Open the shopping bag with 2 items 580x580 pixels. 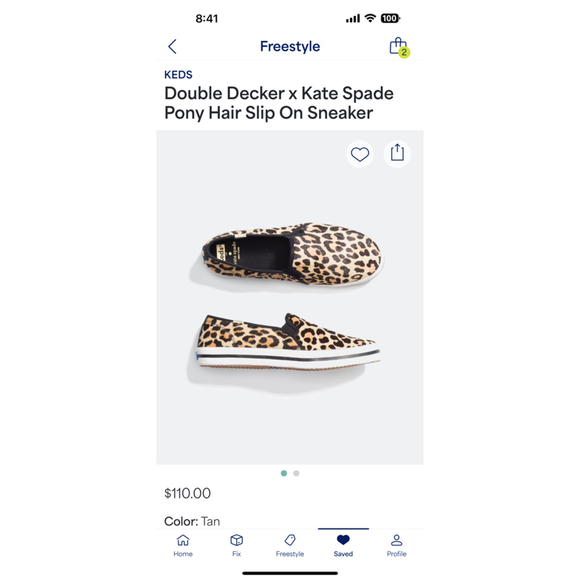399,47
